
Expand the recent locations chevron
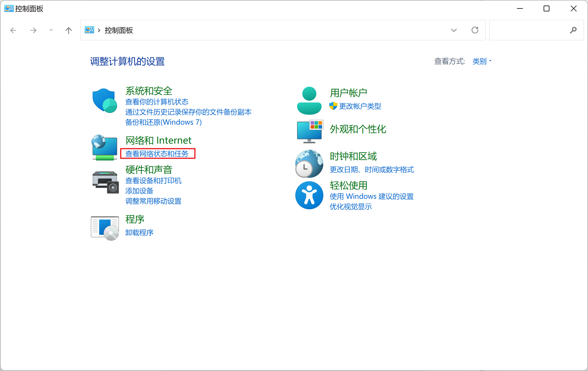pos(51,30)
